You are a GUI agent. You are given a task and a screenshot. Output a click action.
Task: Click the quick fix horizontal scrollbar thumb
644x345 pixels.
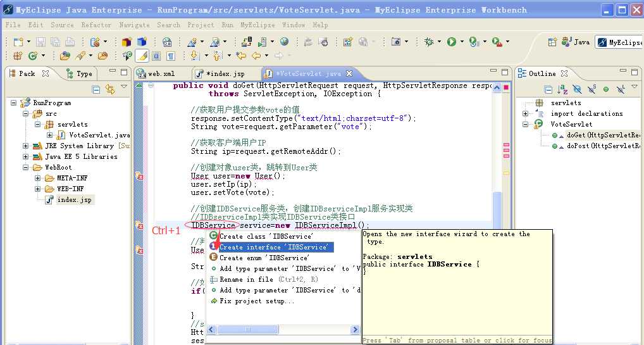[248, 329]
